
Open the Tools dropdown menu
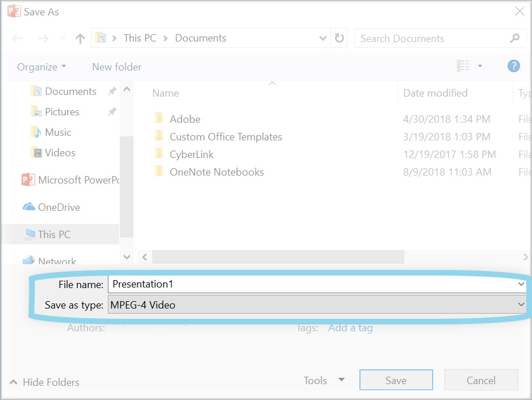pyautogui.click(x=324, y=381)
